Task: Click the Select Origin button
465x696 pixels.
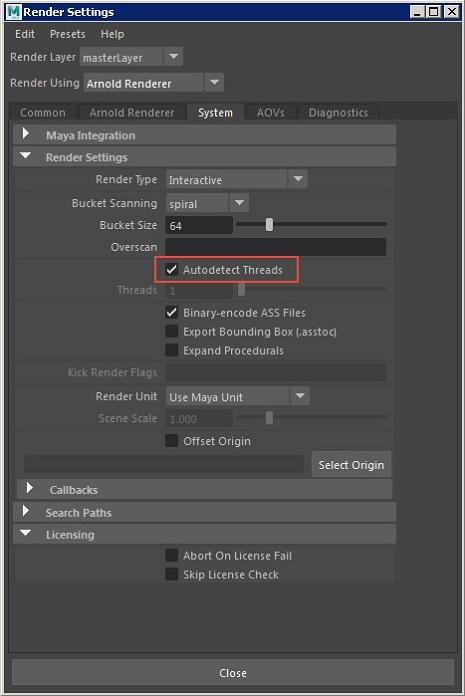Action: [x=351, y=465]
